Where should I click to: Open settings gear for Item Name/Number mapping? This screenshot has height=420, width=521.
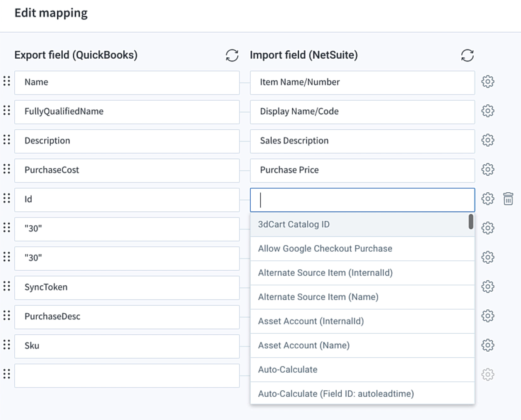pos(488,82)
